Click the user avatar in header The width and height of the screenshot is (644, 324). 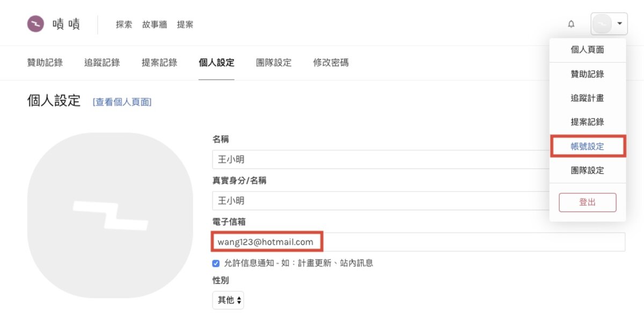click(x=602, y=24)
